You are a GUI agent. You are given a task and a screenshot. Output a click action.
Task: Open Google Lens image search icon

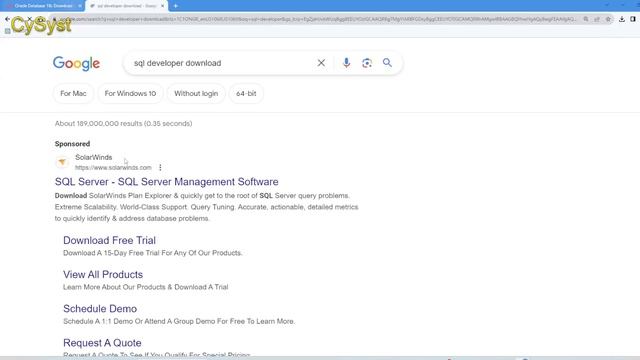367,63
